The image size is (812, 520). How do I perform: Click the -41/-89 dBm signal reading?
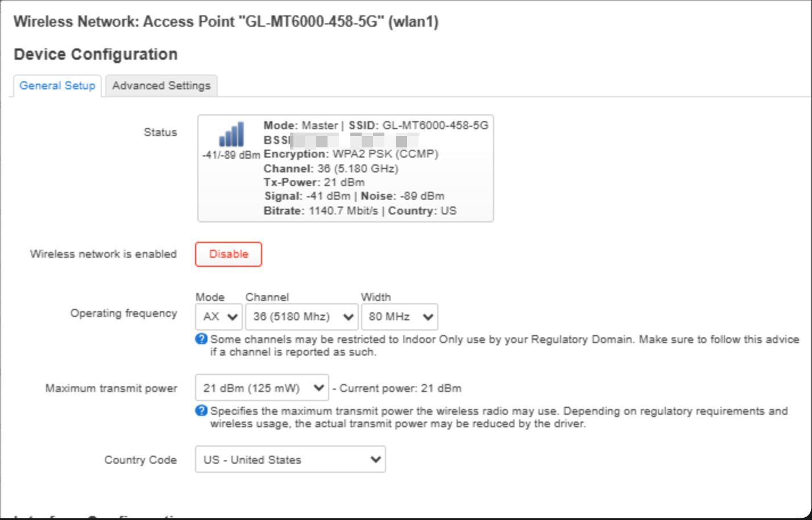click(231, 155)
